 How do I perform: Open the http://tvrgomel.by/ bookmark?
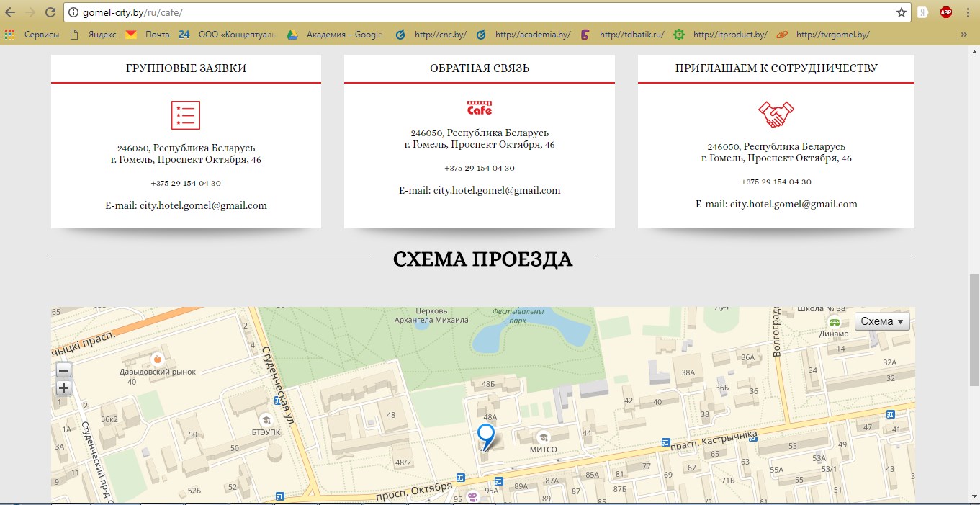(824, 34)
